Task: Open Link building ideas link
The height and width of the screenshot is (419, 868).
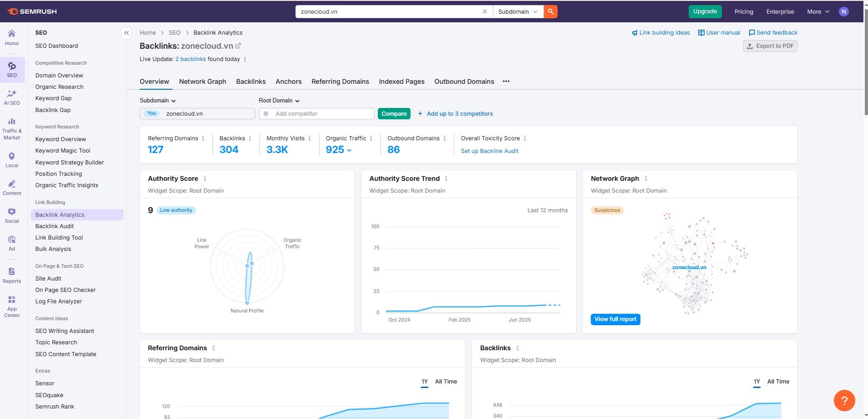Action: (660, 33)
